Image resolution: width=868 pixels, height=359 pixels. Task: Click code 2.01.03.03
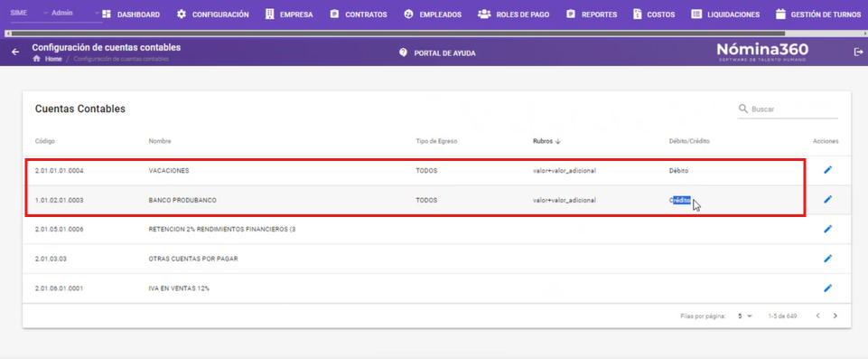50,258
